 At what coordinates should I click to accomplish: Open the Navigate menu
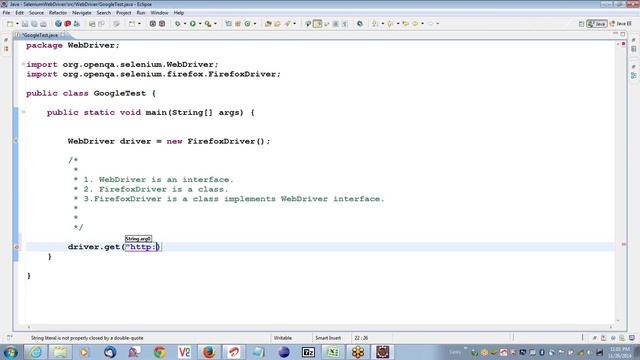tap(82, 13)
